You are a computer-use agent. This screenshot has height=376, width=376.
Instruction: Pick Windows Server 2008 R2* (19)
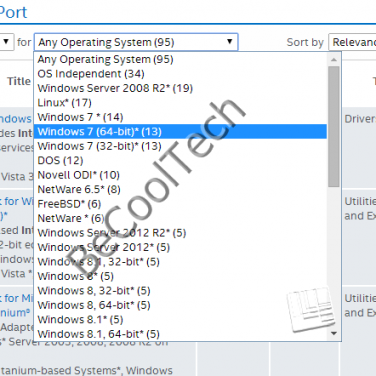(x=180, y=88)
